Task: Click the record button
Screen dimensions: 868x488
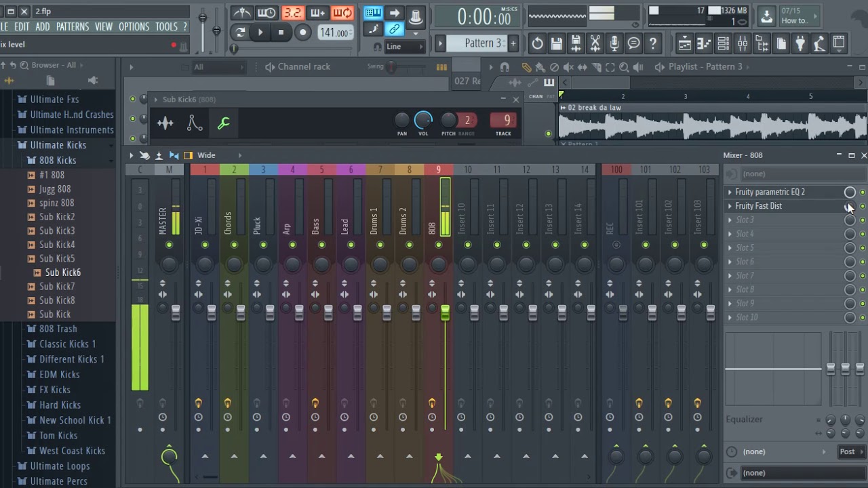Action: [x=303, y=32]
